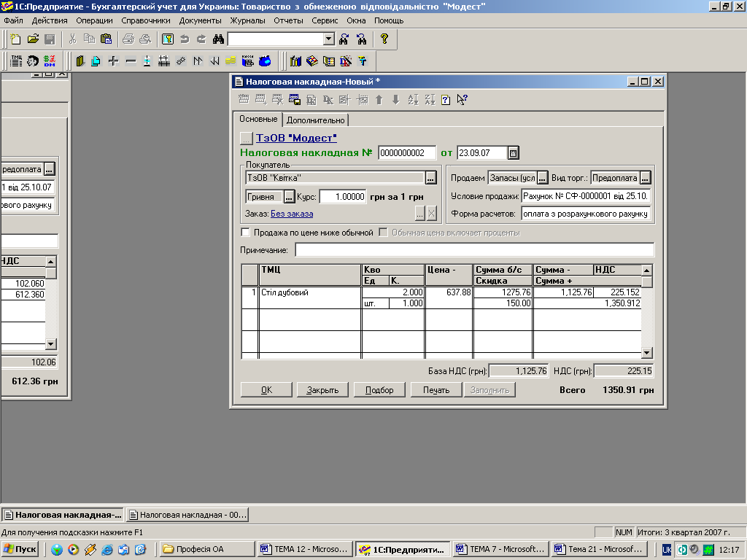Click the gold coins icon
The width and height of the screenshot is (747, 560).
[231, 61]
